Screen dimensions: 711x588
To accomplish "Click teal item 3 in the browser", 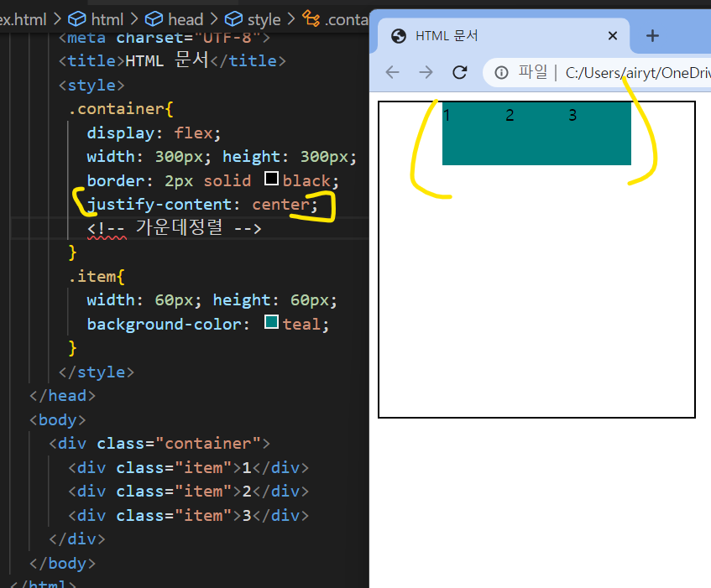I will pyautogui.click(x=599, y=133).
